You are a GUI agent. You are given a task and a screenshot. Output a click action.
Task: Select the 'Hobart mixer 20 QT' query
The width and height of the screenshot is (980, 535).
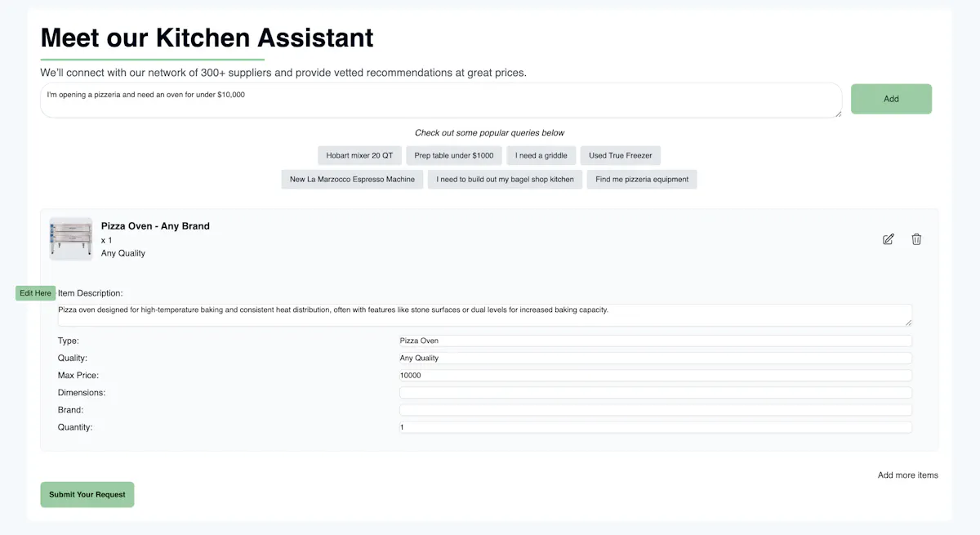359,155
